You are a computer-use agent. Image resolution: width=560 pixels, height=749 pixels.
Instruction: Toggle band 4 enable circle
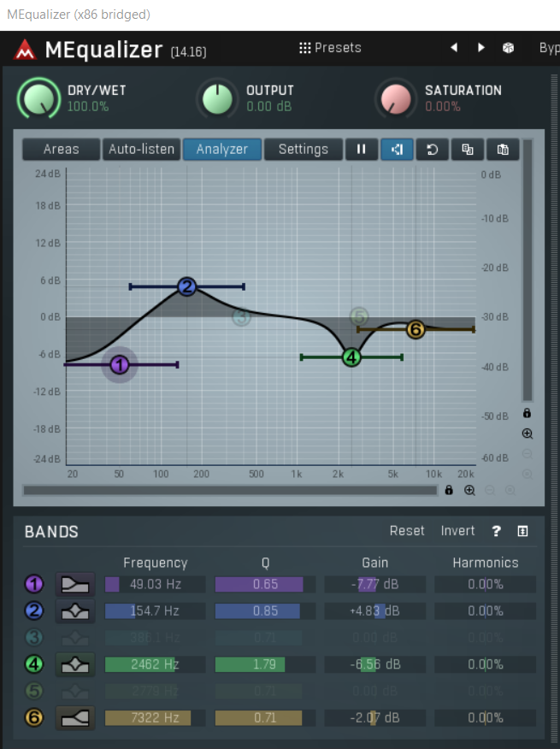34,664
